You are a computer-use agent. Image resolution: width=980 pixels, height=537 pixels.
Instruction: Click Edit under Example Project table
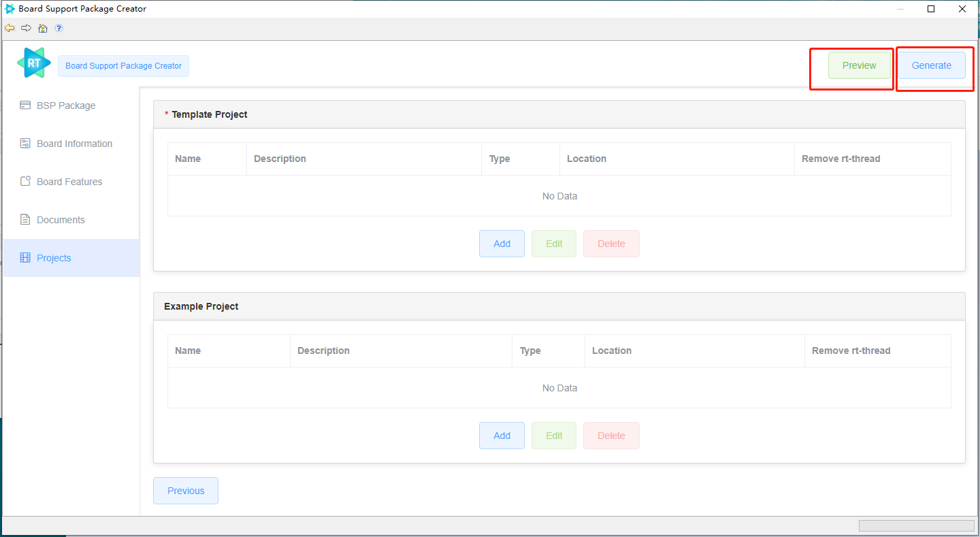point(554,436)
